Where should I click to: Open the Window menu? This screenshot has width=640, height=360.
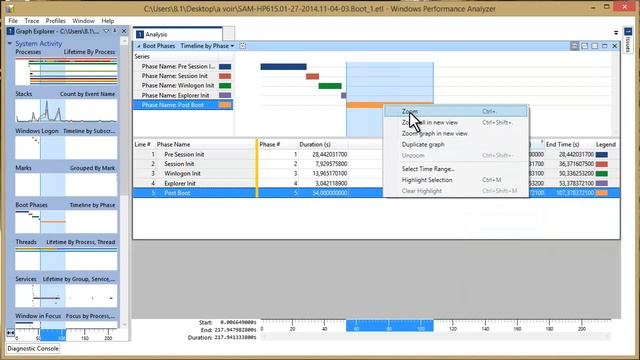[83, 21]
